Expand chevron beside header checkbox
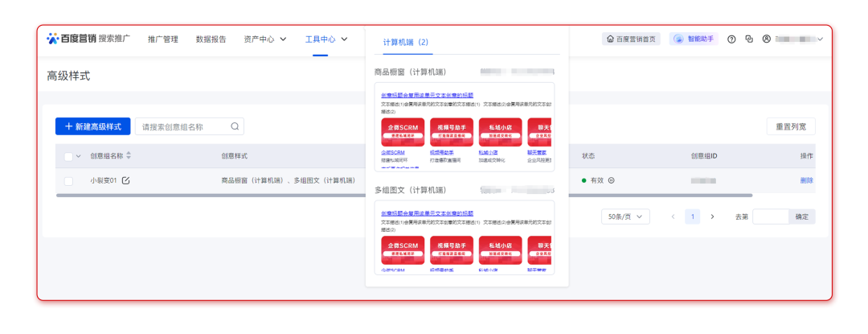This screenshot has width=868, height=334. (x=79, y=156)
